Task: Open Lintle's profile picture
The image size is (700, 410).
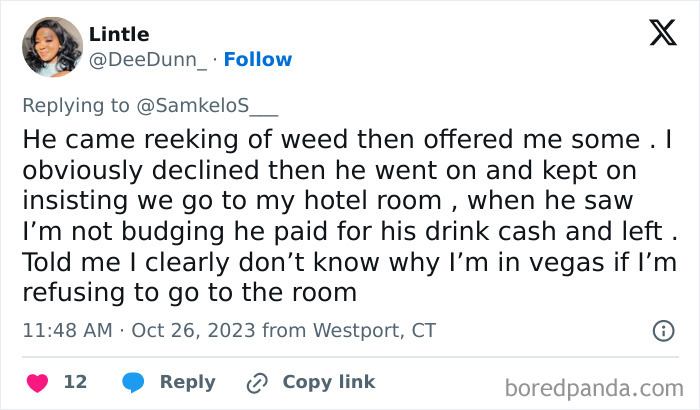Action: pos(51,47)
